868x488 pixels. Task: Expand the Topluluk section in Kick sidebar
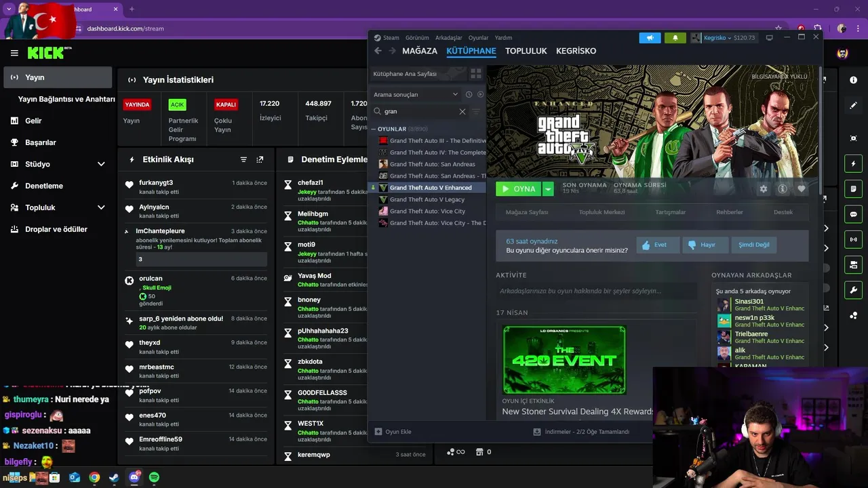point(101,207)
